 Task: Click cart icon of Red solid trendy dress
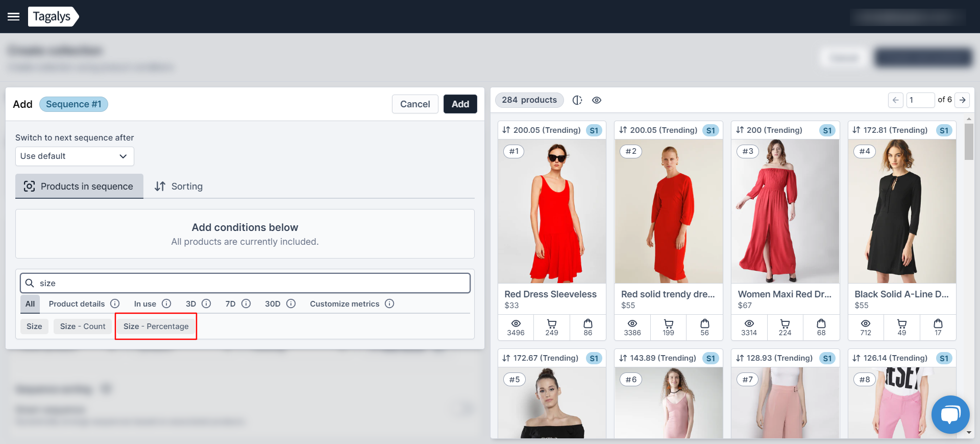pyautogui.click(x=669, y=323)
